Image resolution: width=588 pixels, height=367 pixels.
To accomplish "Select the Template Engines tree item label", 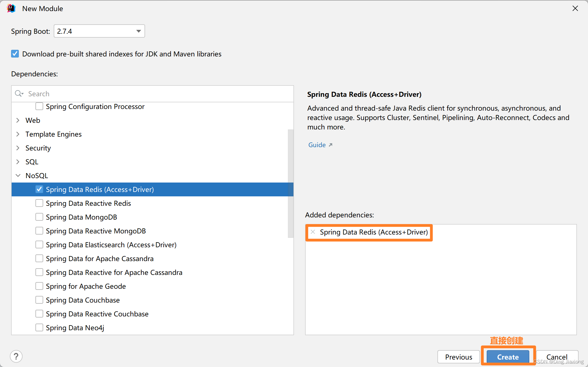I will click(53, 134).
